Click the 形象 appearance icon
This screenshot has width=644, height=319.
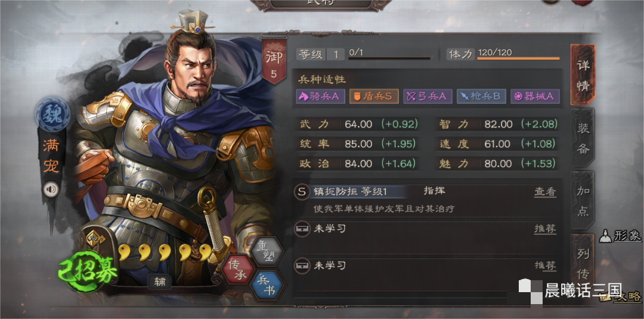pyautogui.click(x=605, y=236)
